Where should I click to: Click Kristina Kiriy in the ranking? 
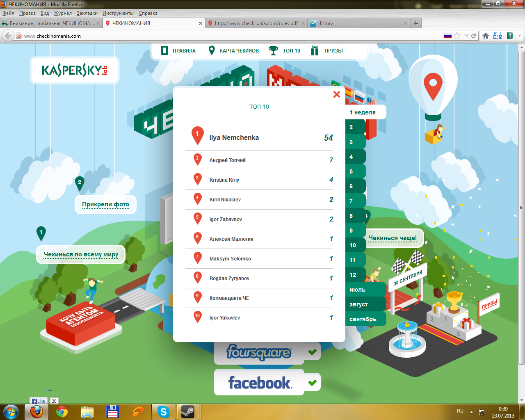pyautogui.click(x=224, y=180)
